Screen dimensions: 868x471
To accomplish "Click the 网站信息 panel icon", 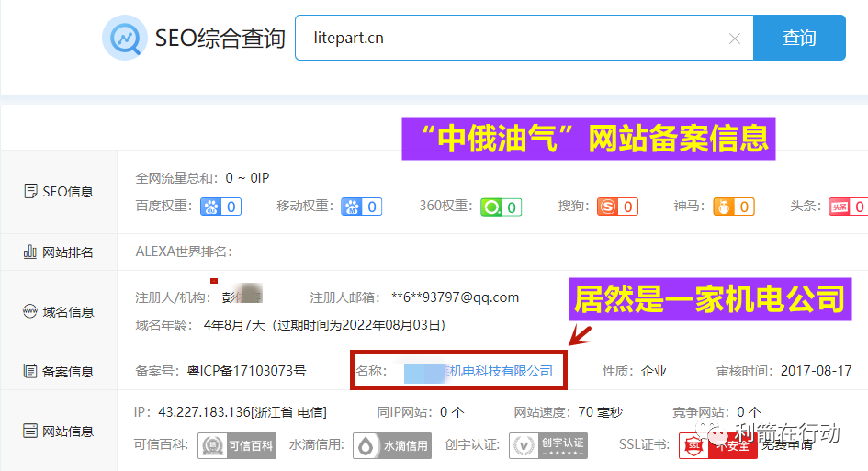I will pyautogui.click(x=30, y=431).
